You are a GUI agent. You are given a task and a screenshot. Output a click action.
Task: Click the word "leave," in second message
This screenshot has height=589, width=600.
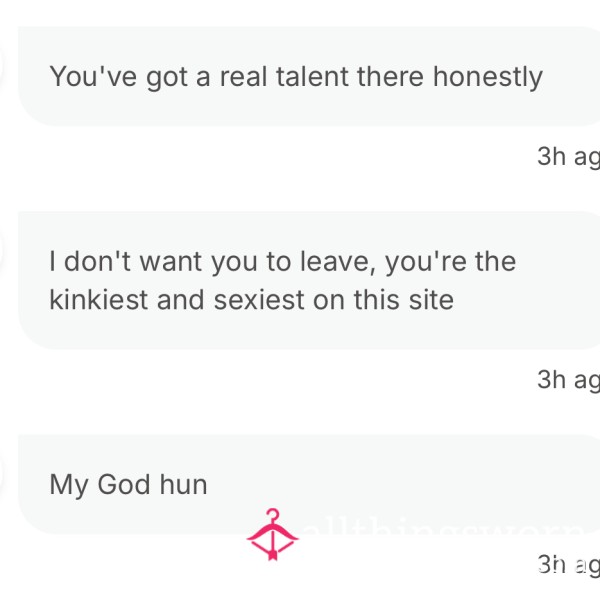click(338, 263)
